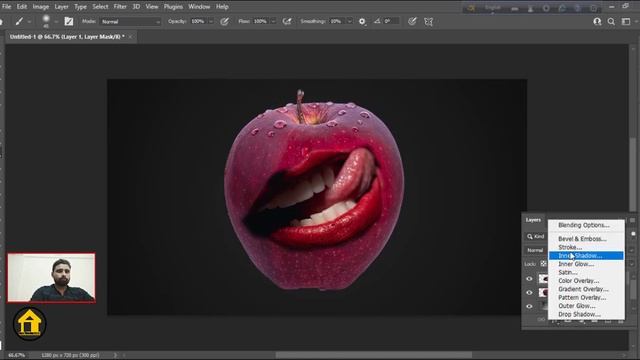Viewport: 640px width, 360px height.
Task: Click the Opacity percentage field
Action: [x=198, y=21]
